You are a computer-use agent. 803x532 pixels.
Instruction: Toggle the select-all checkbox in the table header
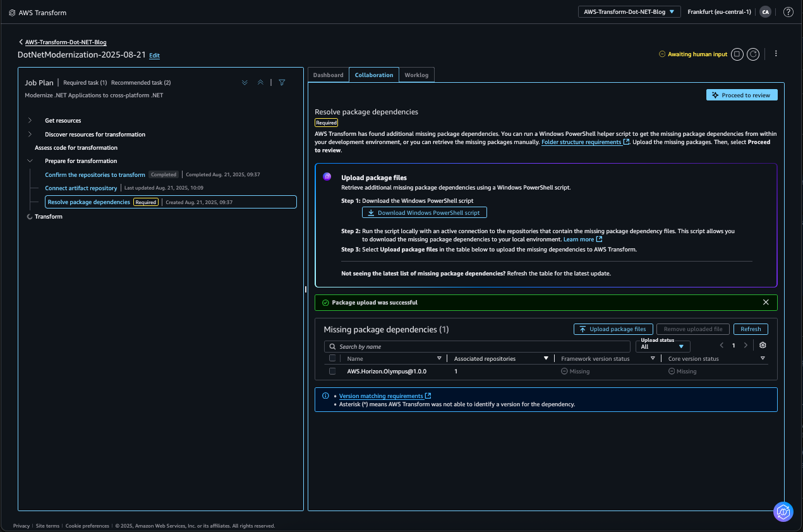point(332,358)
